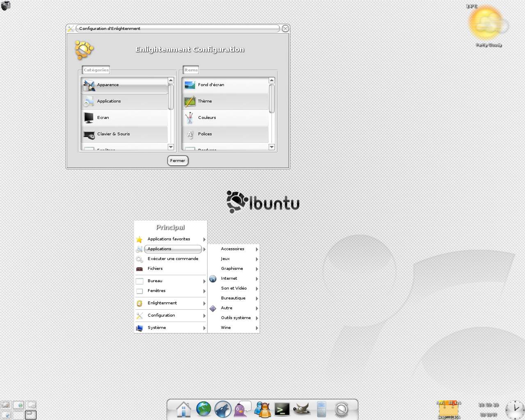Click the Items list scrollbar thumb
The image size is (525, 420).
point(272,98)
